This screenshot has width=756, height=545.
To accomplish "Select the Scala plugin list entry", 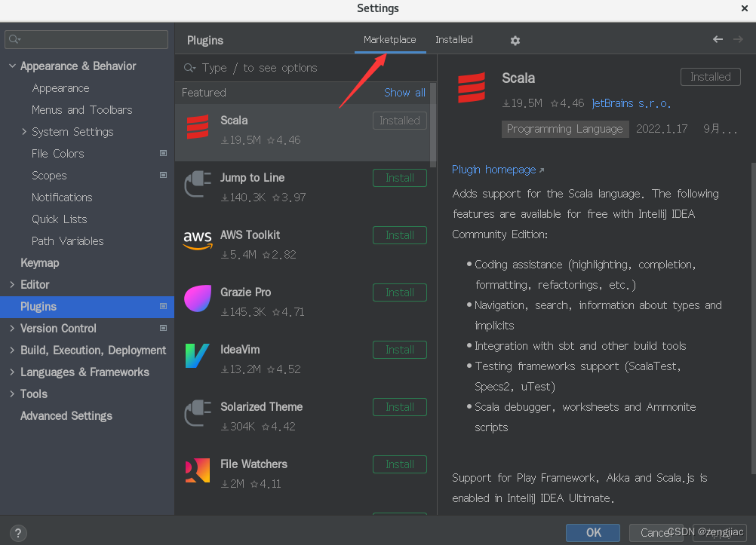I will tap(303, 133).
